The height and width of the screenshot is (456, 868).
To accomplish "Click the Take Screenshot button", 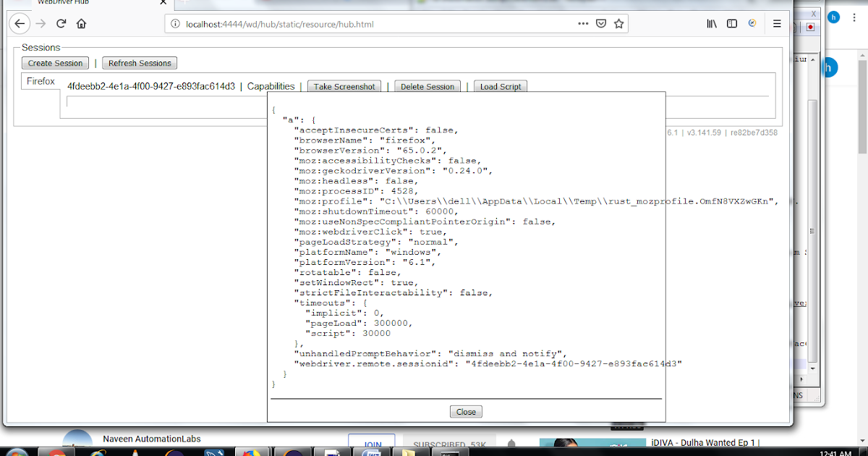I will click(x=344, y=85).
